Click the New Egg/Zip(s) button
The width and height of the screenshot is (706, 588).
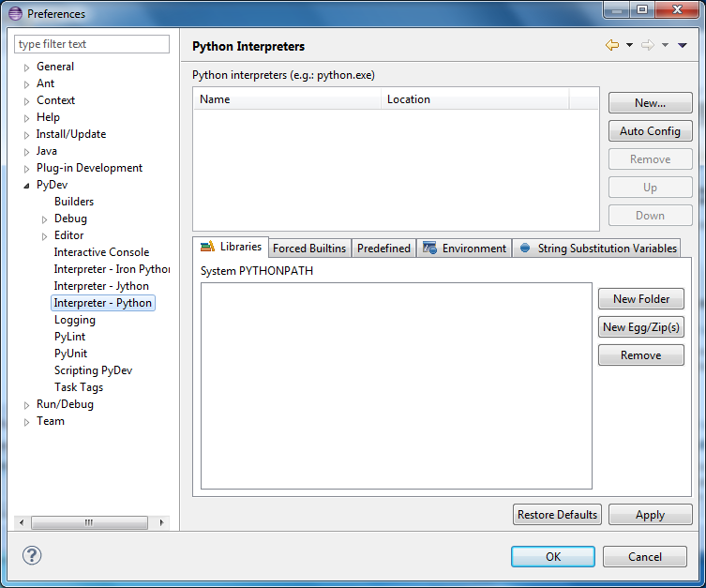click(641, 327)
